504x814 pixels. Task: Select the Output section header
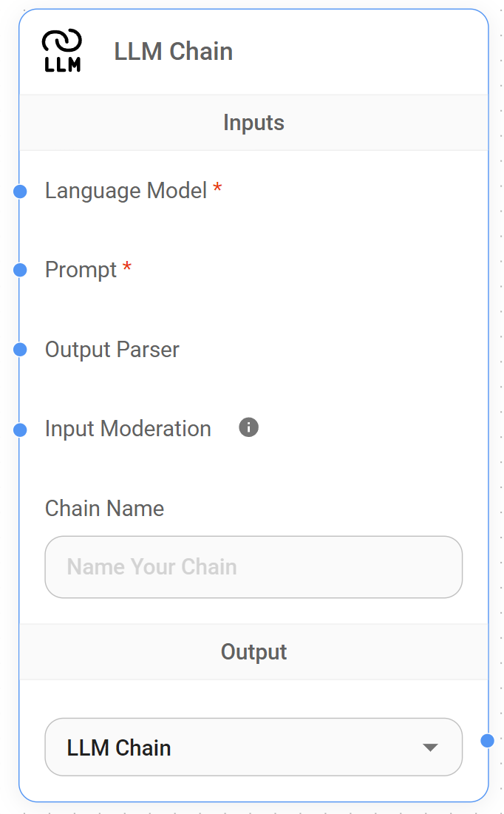253,651
